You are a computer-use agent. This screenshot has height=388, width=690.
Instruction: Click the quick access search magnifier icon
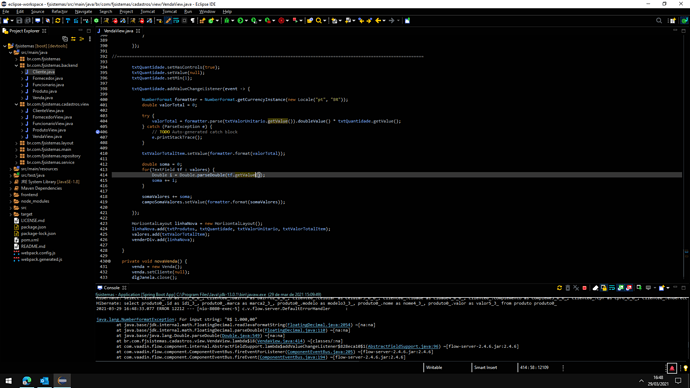tap(659, 20)
